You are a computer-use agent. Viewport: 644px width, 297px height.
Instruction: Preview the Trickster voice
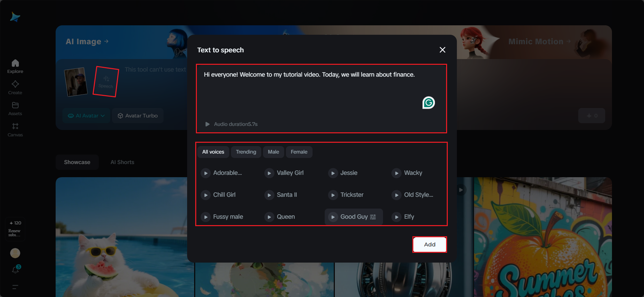pyautogui.click(x=333, y=195)
